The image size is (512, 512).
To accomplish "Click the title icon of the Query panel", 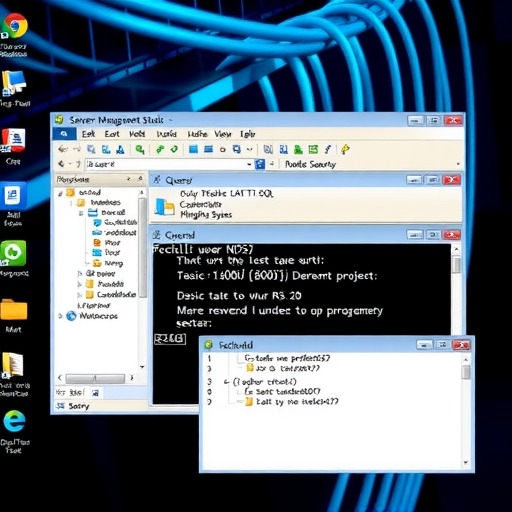I will pos(157,180).
